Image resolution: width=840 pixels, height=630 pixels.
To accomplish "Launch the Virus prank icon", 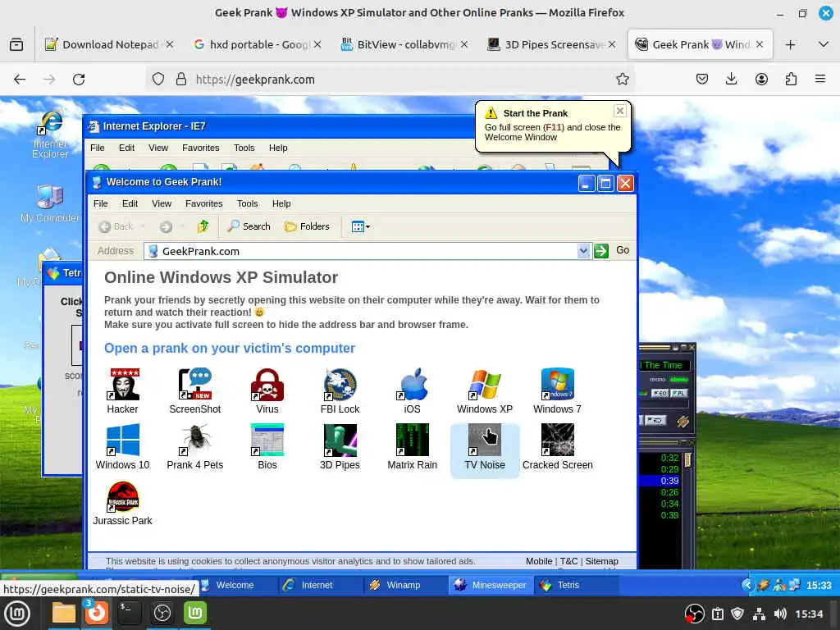I will (x=267, y=391).
